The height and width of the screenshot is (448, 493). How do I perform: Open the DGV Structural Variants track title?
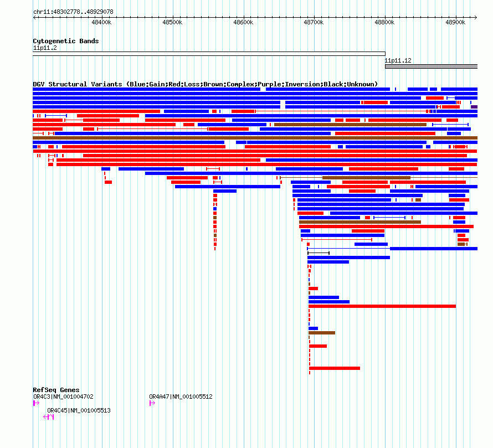point(206,84)
